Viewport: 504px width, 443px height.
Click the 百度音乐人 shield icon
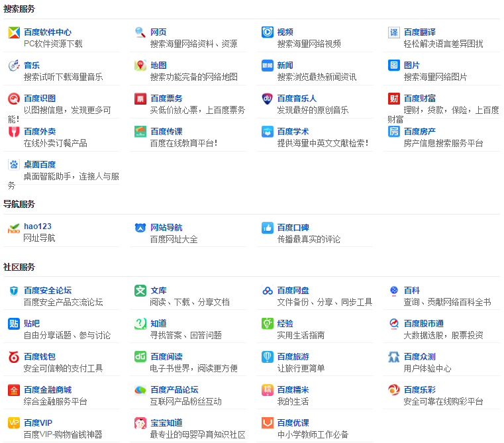click(267, 99)
